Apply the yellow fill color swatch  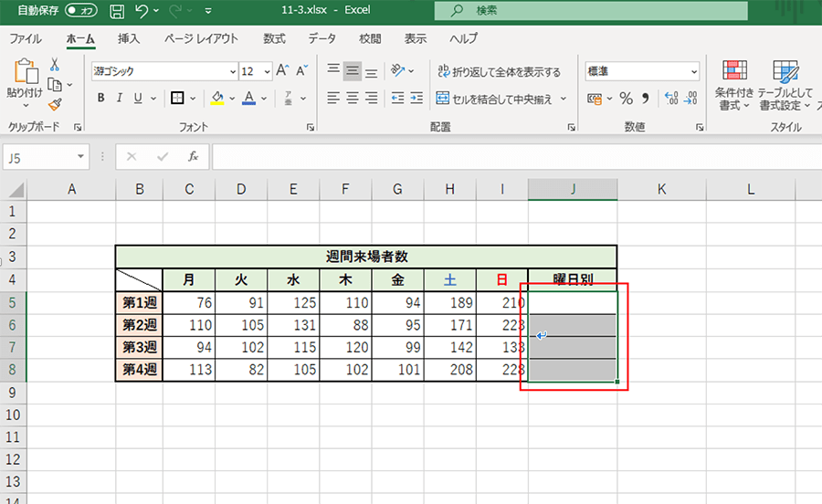217,99
